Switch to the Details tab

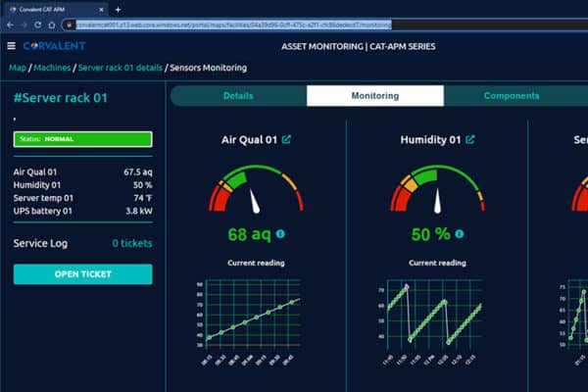tap(238, 96)
